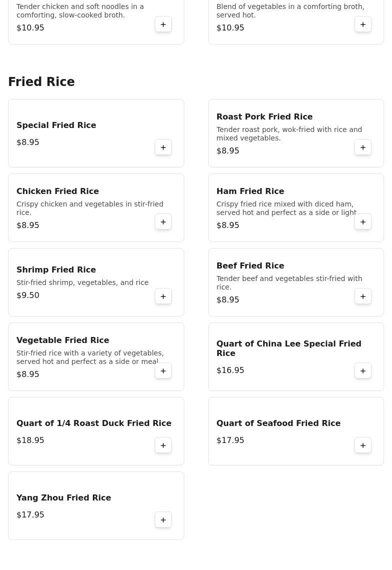Click the Fried Rice section heading
The width and height of the screenshot is (392, 570).
[41, 82]
